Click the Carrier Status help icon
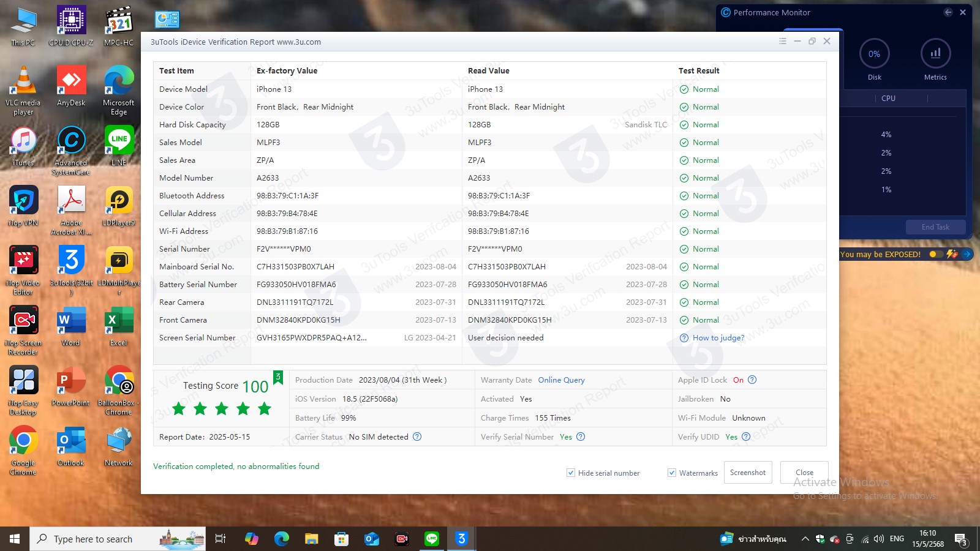The height and width of the screenshot is (551, 980). click(x=417, y=437)
